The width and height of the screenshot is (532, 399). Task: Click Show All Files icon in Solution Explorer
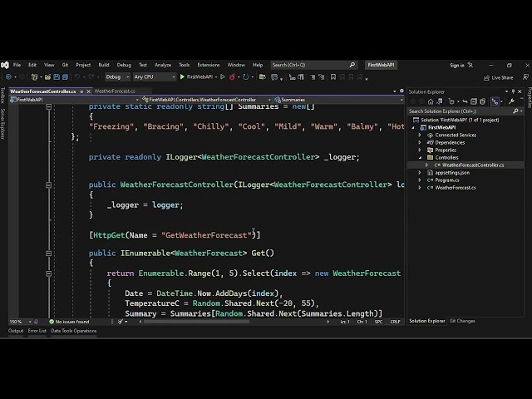click(482, 101)
